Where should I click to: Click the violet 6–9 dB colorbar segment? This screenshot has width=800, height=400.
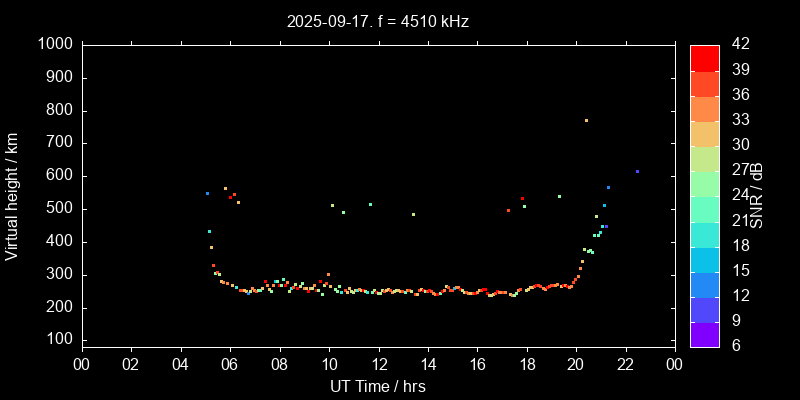pyautogui.click(x=705, y=334)
